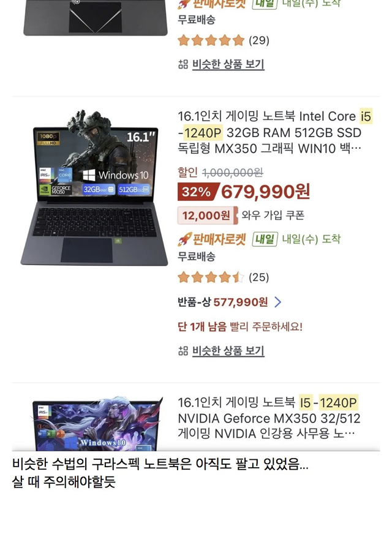Open the five-star rating with 29 reviews
This screenshot has width=392, height=537.
tap(224, 40)
